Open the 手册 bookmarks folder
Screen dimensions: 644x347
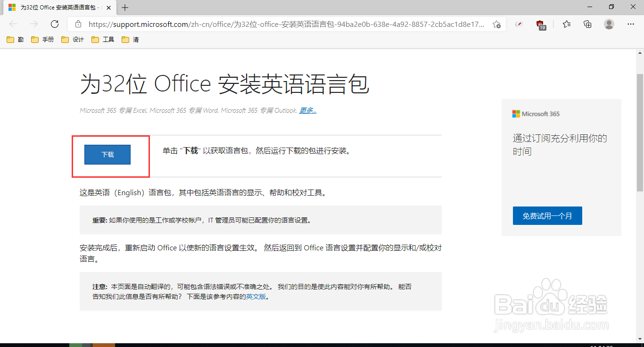pos(43,40)
